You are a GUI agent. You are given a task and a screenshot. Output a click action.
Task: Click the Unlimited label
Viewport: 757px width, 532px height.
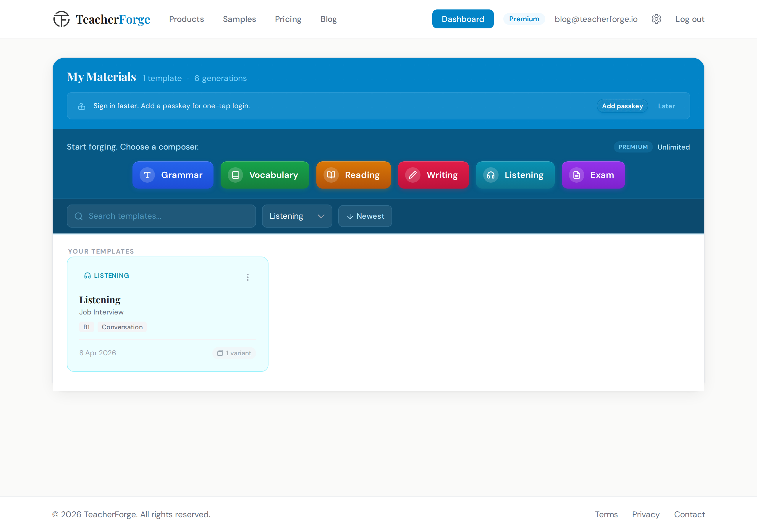(673, 147)
